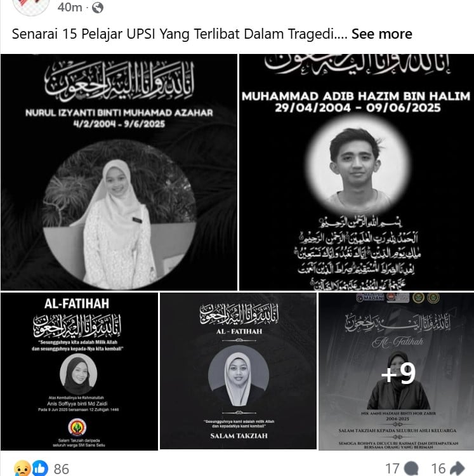474x476 pixels.
Task: View remaining photos via +9 overlay
Action: point(397,371)
